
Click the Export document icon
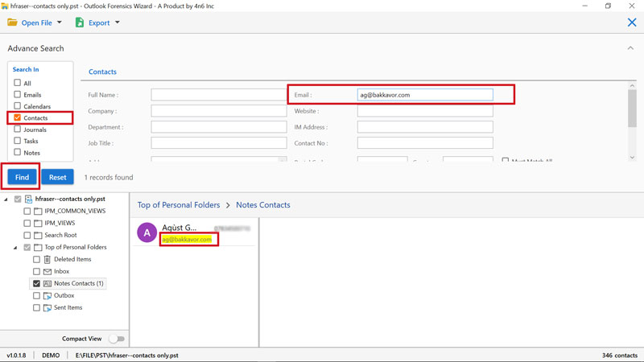[x=79, y=23]
